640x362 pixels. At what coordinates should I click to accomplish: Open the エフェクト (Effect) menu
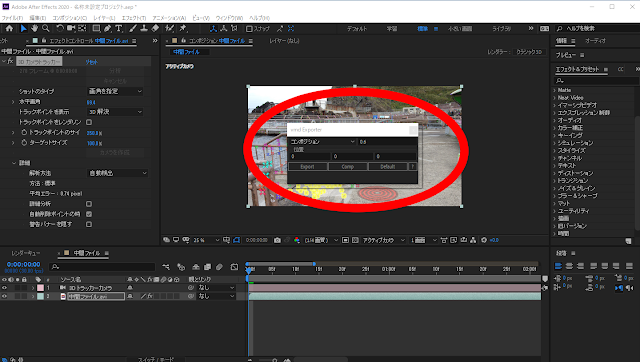[134, 18]
